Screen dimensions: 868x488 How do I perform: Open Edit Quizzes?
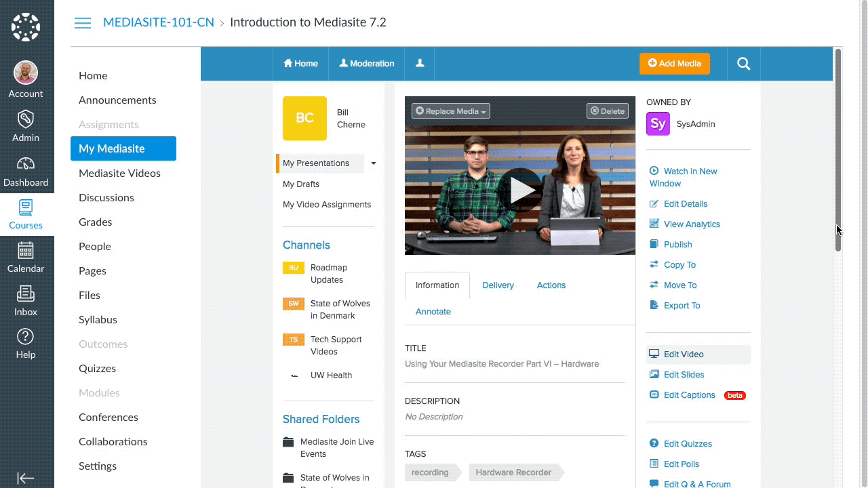[681, 444]
